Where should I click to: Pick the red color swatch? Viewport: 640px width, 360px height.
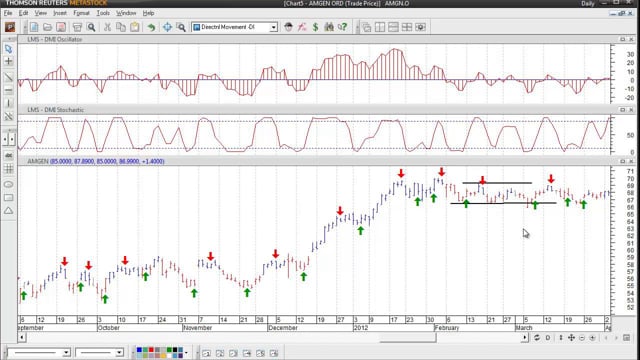tap(151, 350)
